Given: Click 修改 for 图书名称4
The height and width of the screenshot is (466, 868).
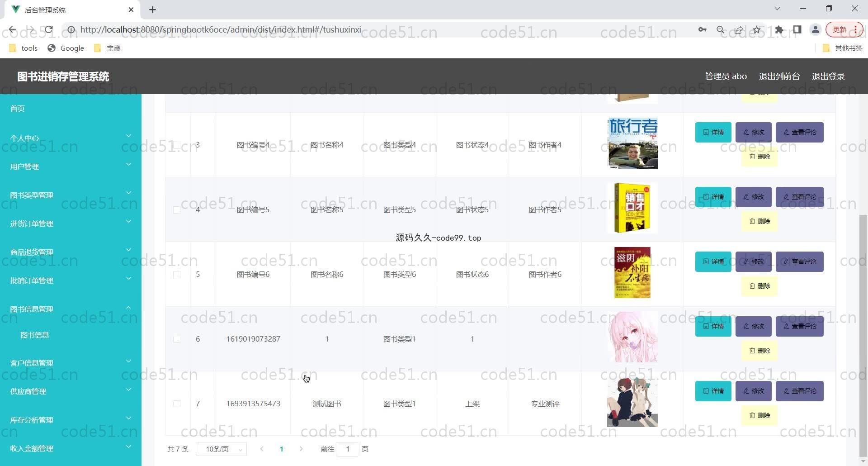Looking at the screenshot, I should (753, 132).
